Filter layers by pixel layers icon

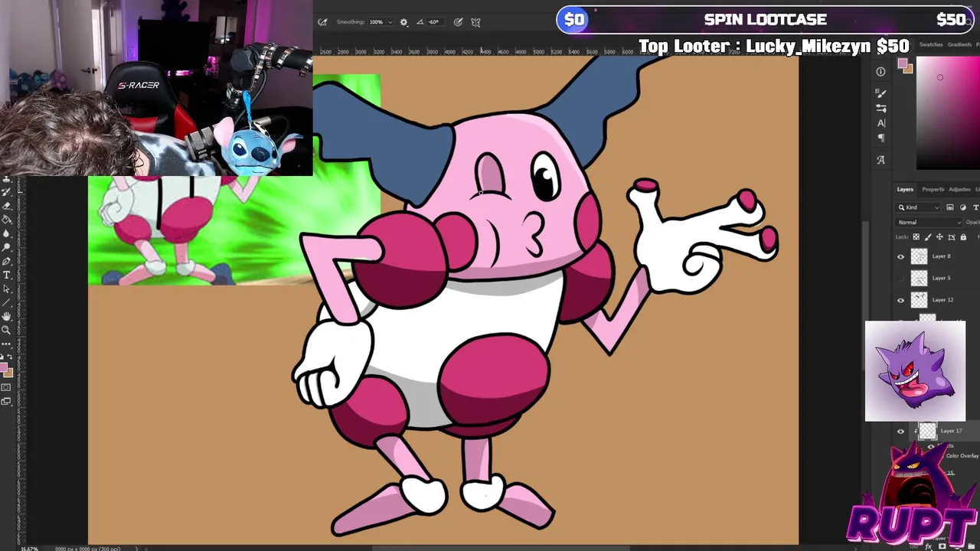tap(950, 207)
